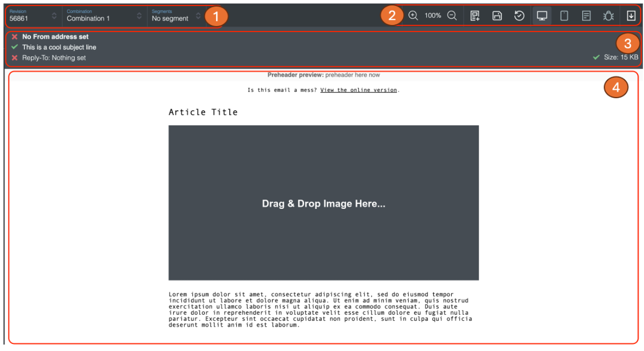Launch the debug tool icon

[x=609, y=15]
